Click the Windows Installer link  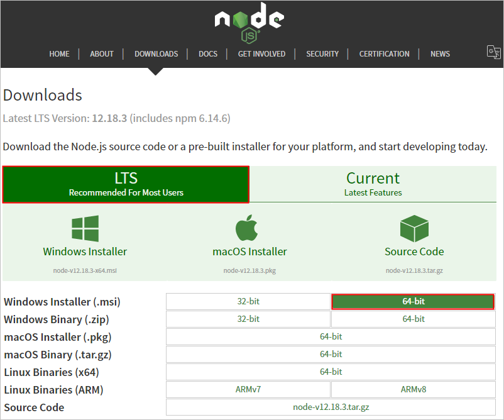coord(85,251)
